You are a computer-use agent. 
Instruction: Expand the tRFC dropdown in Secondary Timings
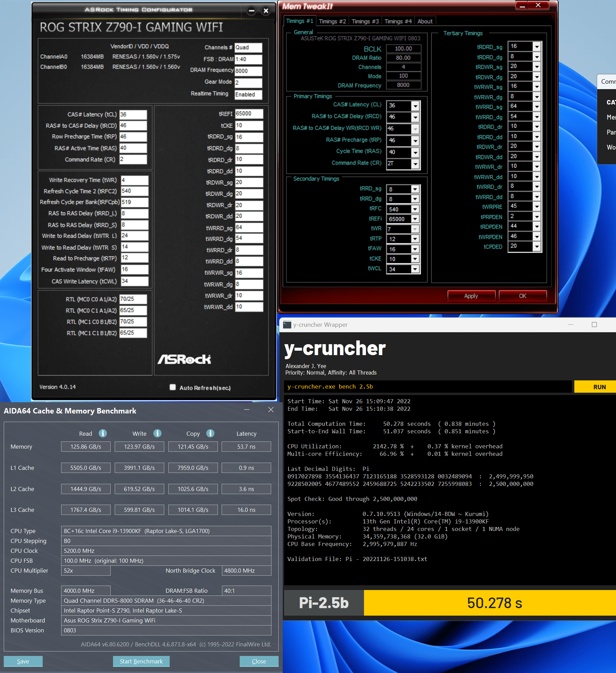click(415, 209)
